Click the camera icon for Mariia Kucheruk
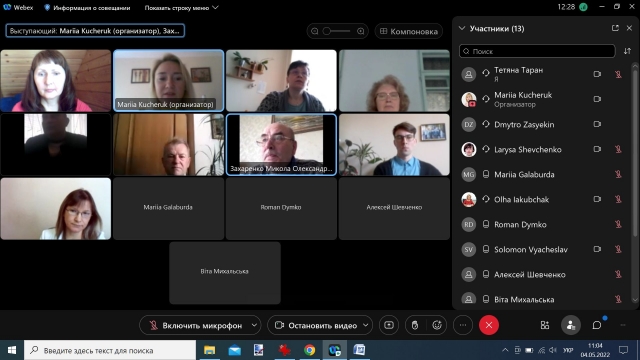640x360 pixels. pyautogui.click(x=597, y=99)
